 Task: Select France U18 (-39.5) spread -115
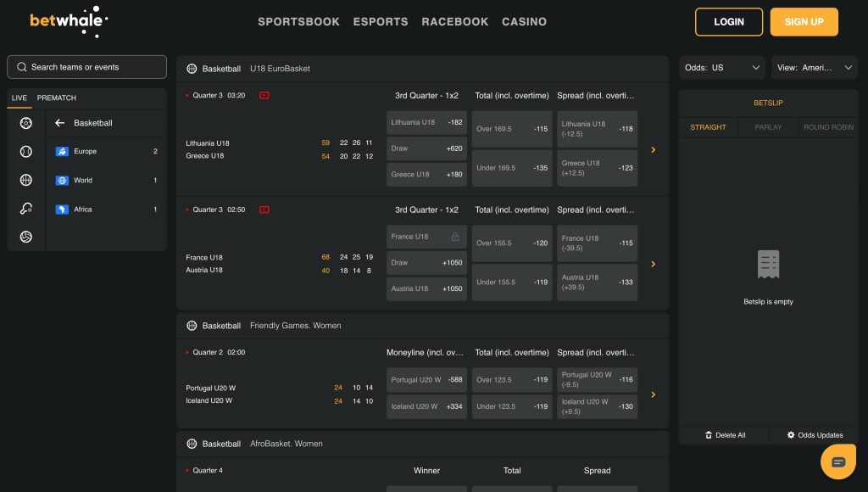pyautogui.click(x=597, y=243)
